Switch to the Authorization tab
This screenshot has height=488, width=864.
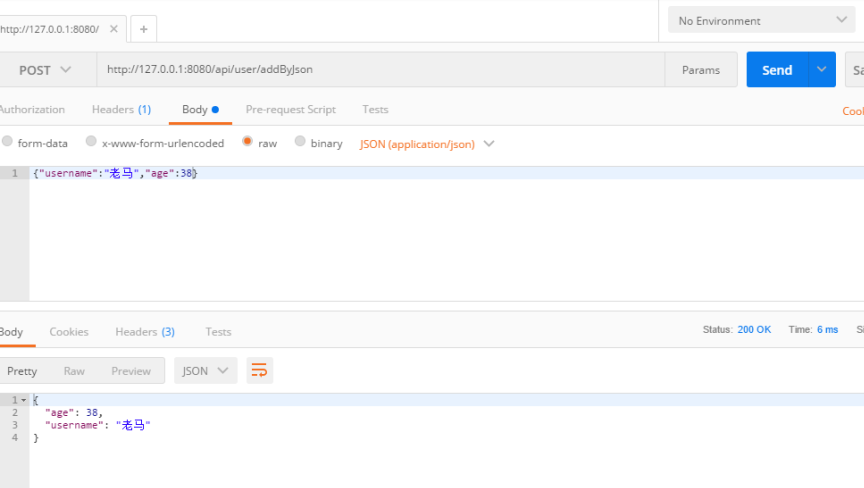point(32,110)
